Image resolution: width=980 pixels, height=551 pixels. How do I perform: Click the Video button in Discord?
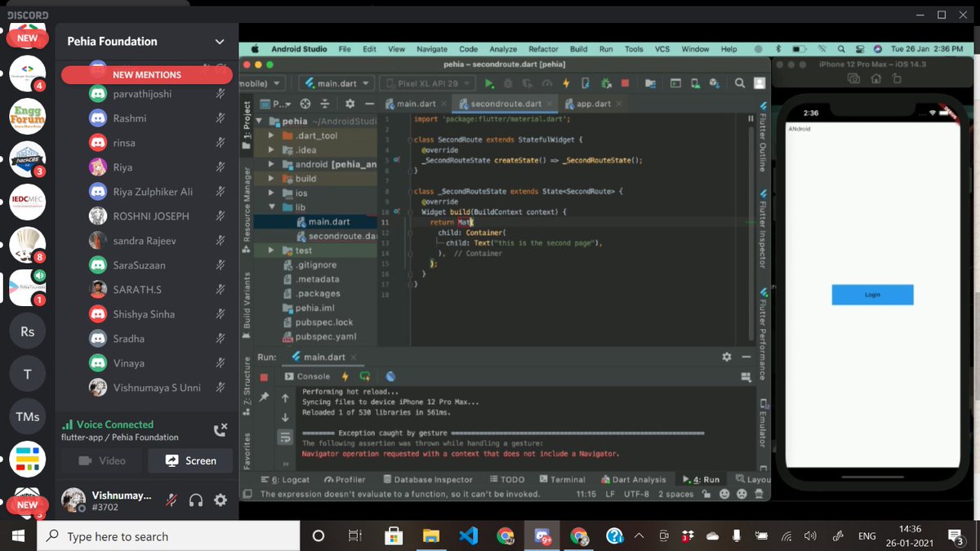coord(103,460)
